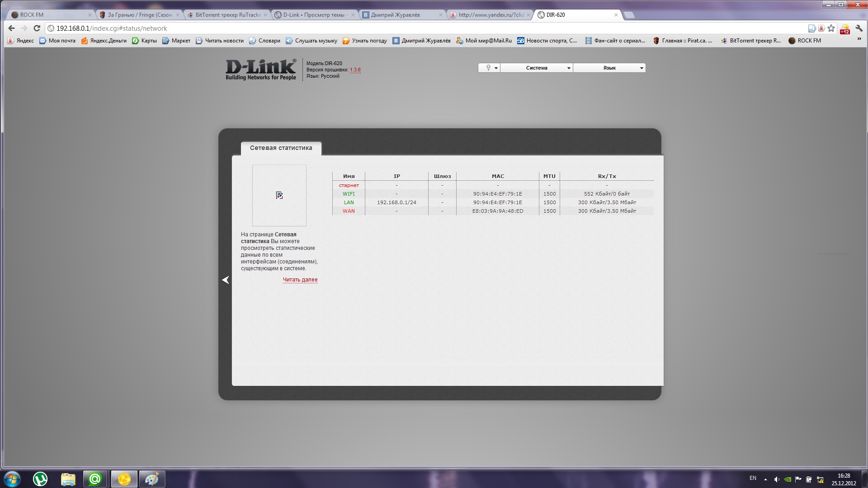This screenshot has width=868, height=488.
Task: Bookmark page with the star icon
Action: [x=831, y=28]
